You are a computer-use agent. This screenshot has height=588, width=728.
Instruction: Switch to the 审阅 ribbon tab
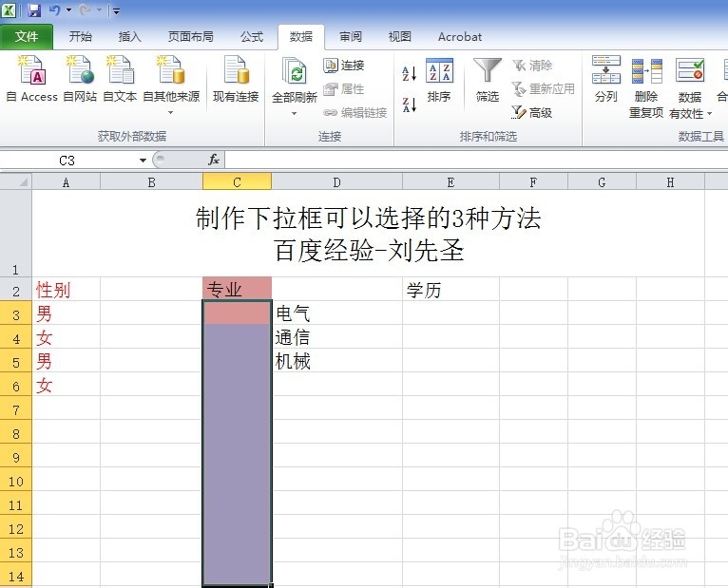tap(351, 37)
